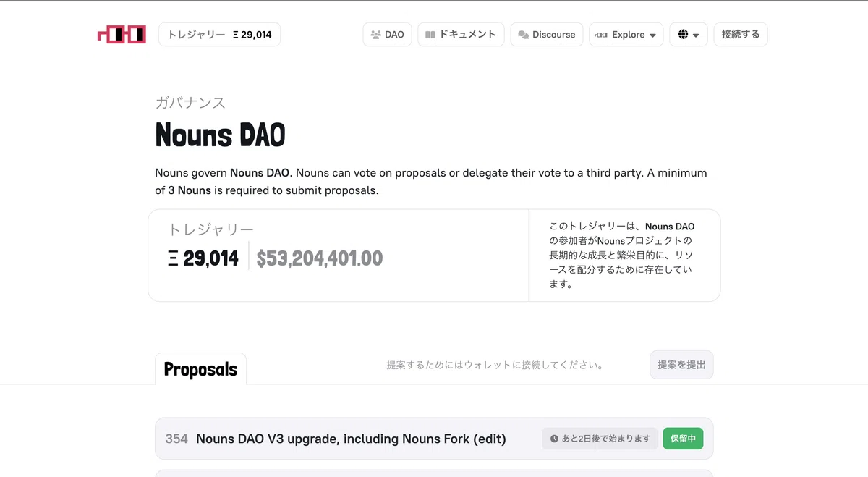Expand the Explore dropdown menu
868x477 pixels.
[626, 34]
